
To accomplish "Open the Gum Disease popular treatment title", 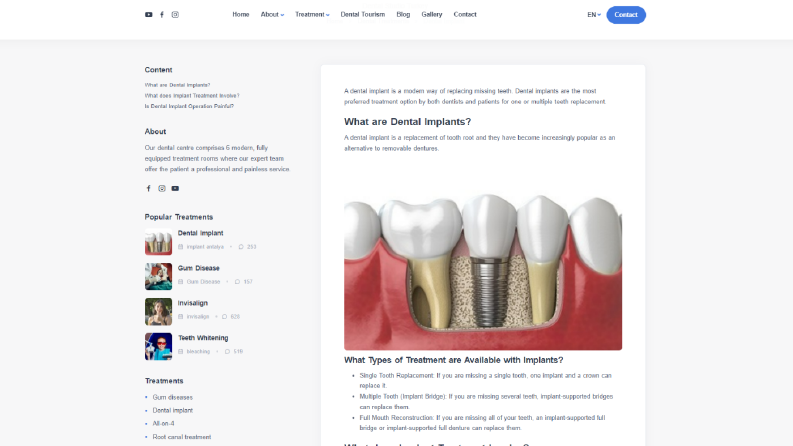I will point(199,268).
